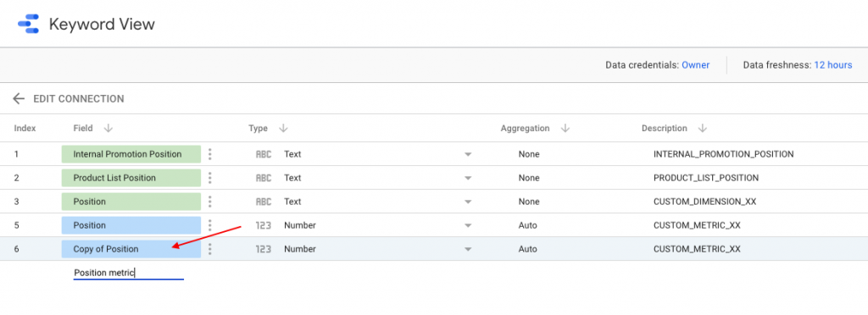The width and height of the screenshot is (868, 315).
Task: Click the 123 number icon in row 5
Action: 264,225
